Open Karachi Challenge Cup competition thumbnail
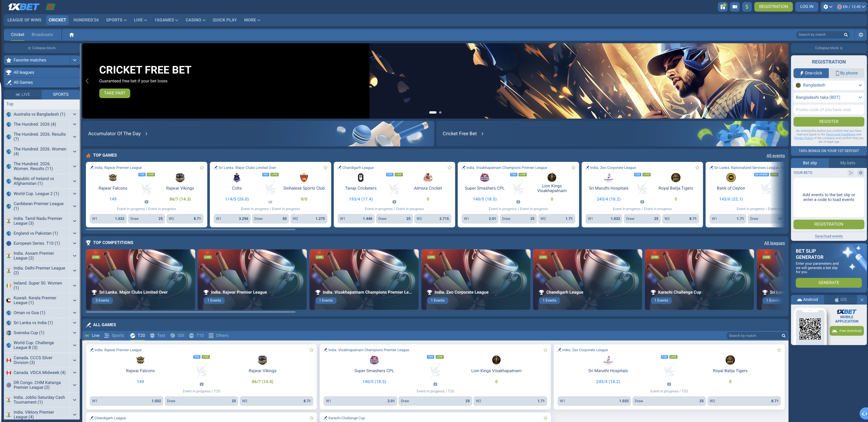Image resolution: width=868 pixels, height=422 pixels. pos(699,279)
